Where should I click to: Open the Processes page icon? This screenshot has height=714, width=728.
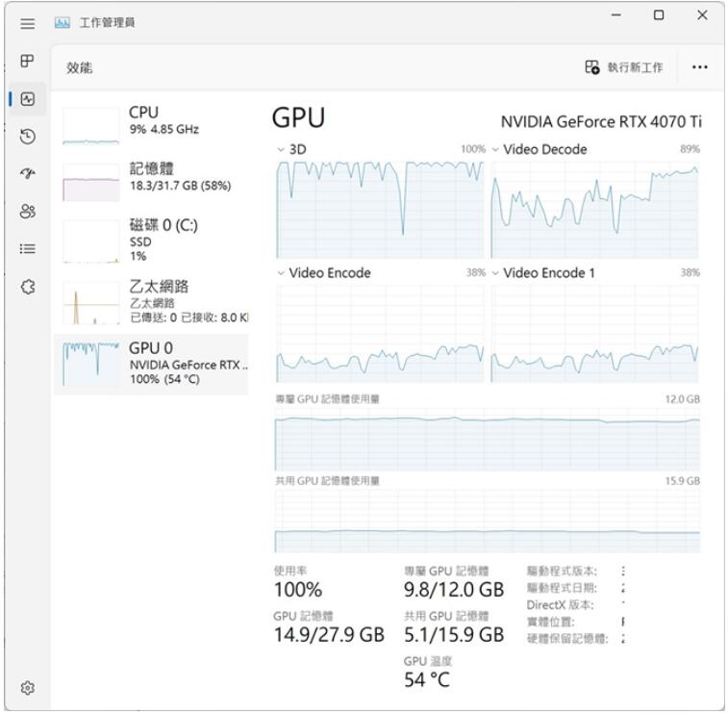(x=27, y=61)
